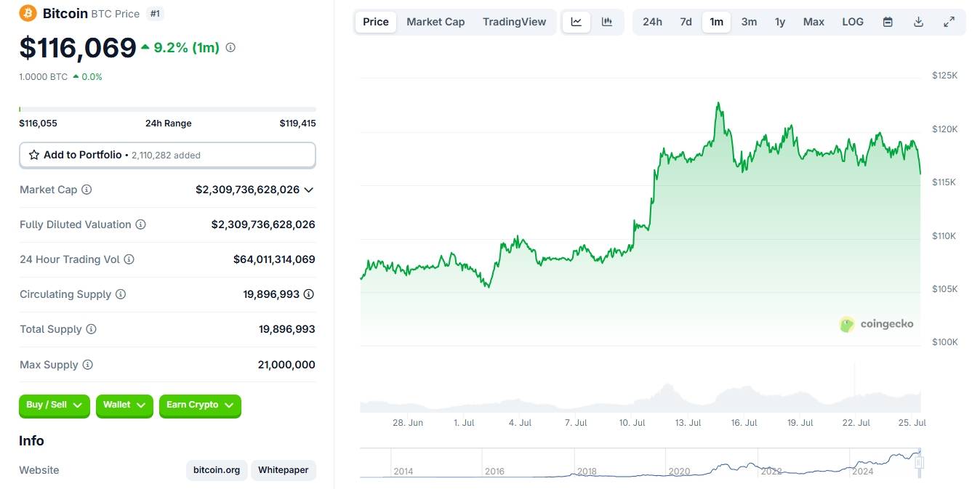The image size is (980, 489).
Task: Expand the chart to fullscreen
Action: (949, 22)
